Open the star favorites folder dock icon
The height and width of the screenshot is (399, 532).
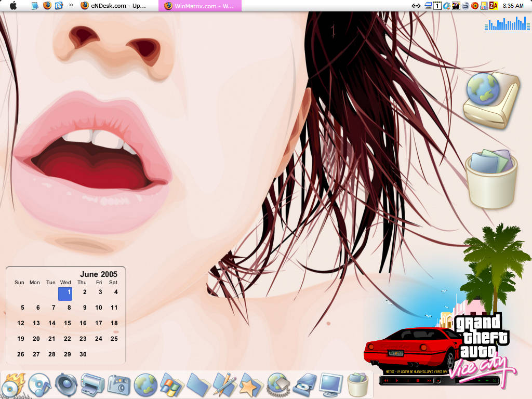click(251, 385)
